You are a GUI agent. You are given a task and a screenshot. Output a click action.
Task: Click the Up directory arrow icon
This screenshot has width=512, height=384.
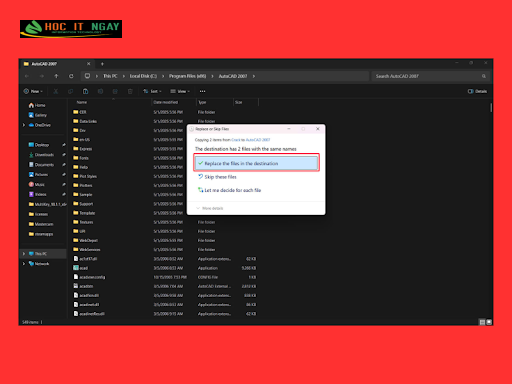tap(56, 76)
